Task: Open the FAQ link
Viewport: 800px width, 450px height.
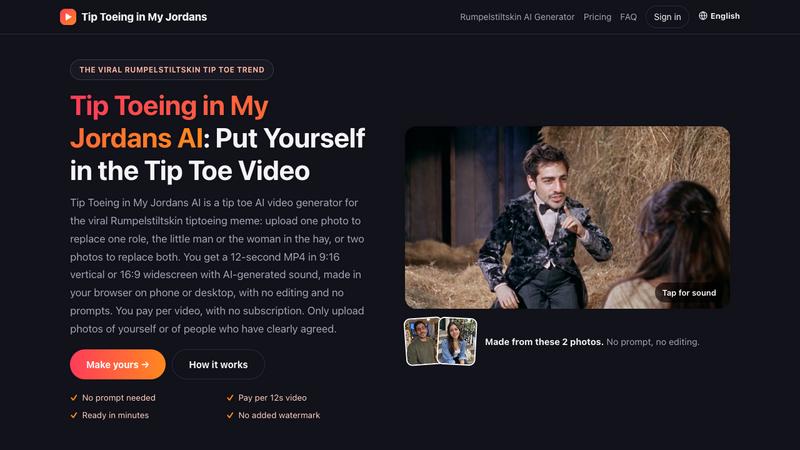Action: pos(628,17)
